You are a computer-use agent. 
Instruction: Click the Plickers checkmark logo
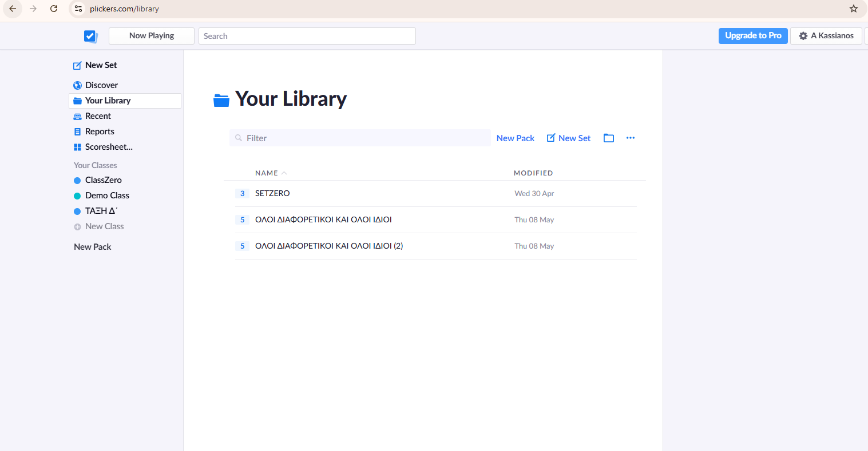90,36
